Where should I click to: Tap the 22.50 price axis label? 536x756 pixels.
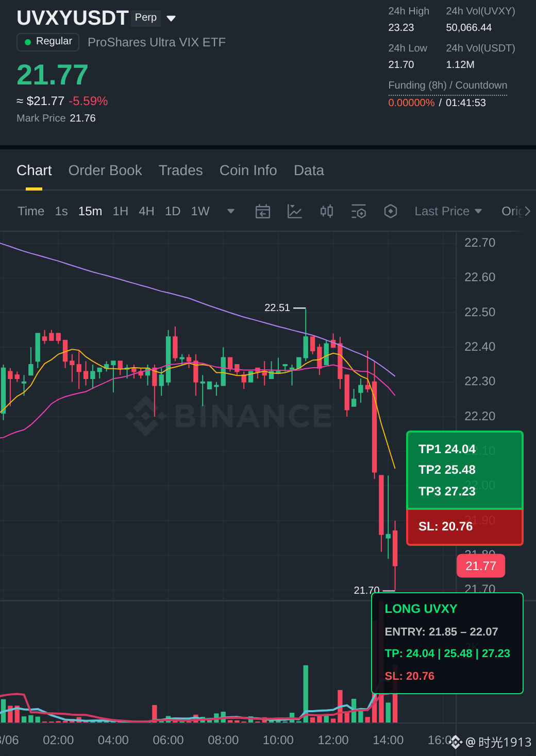pyautogui.click(x=480, y=312)
